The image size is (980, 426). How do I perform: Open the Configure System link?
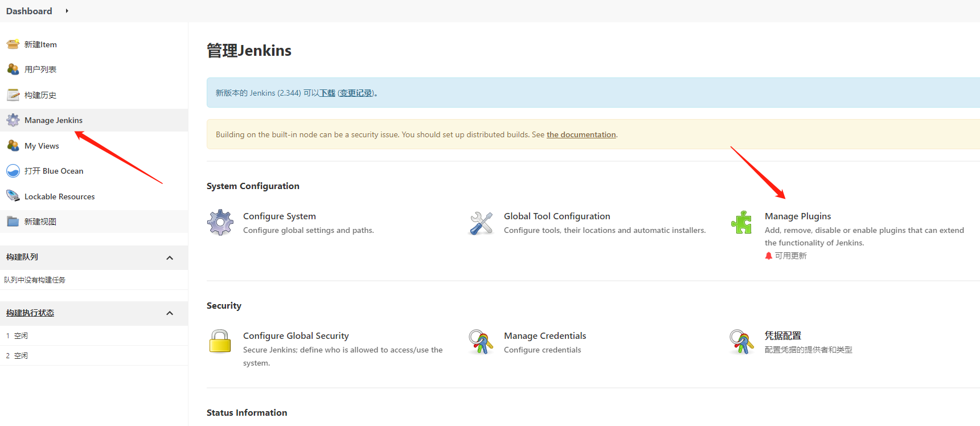280,216
